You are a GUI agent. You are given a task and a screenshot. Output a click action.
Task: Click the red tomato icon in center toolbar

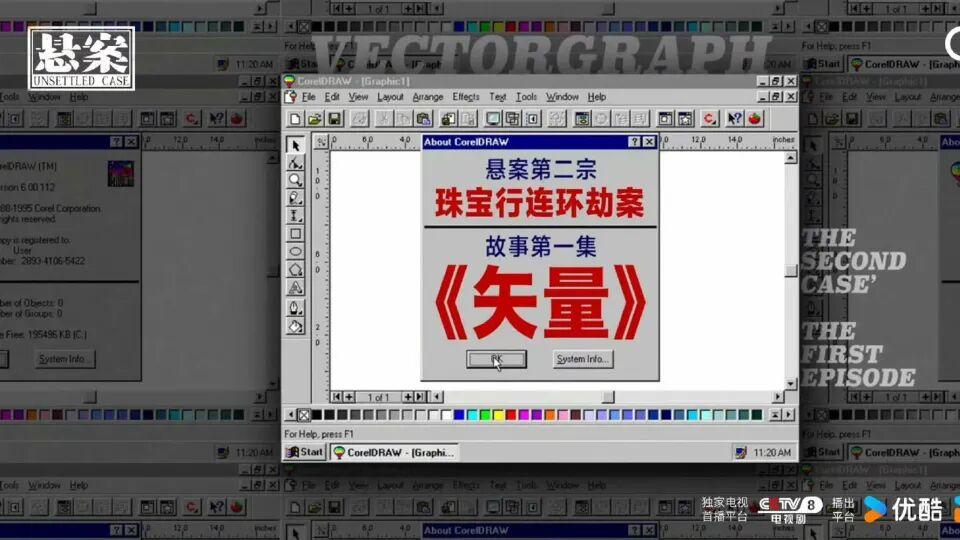754,119
